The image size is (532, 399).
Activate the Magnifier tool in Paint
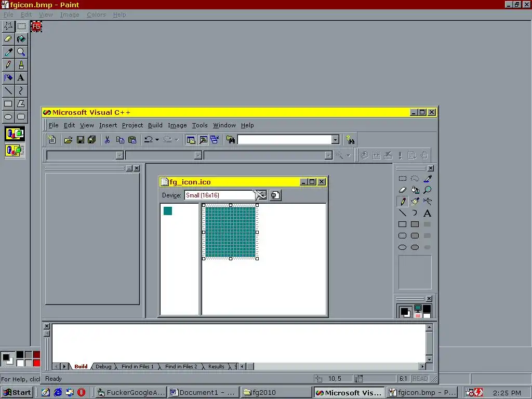point(21,52)
